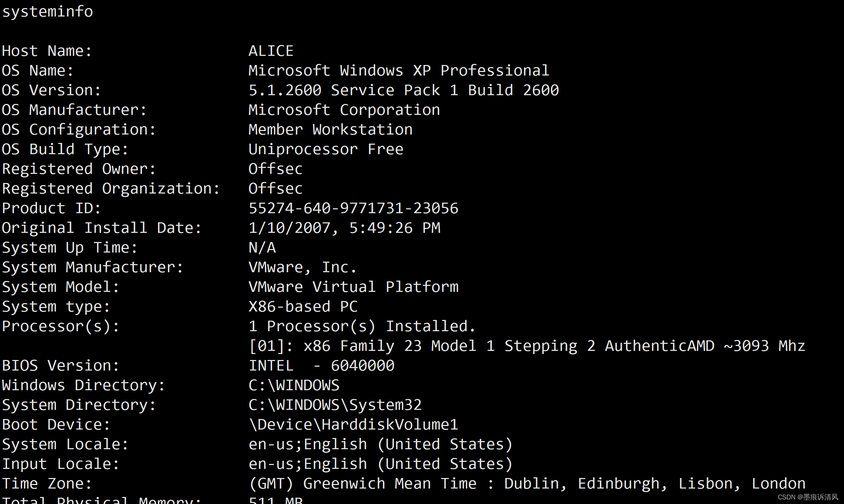
Task: Click the Original Install Date value
Action: pyautogui.click(x=344, y=228)
